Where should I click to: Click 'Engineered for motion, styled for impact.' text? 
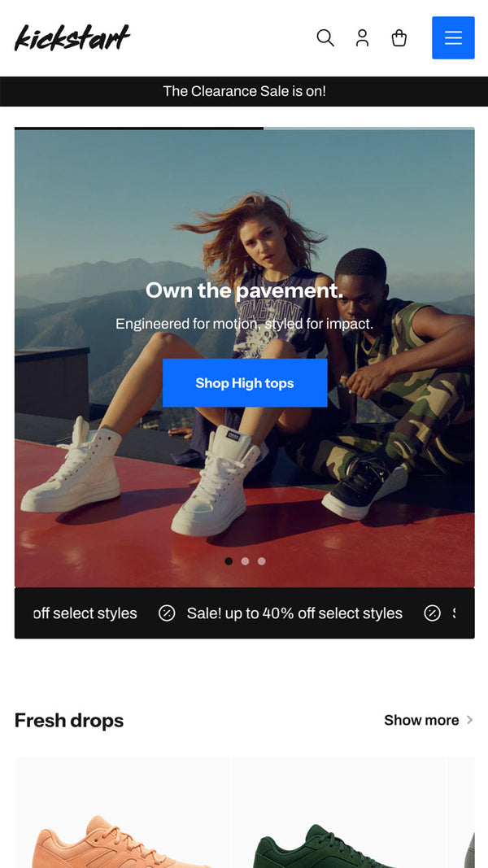(245, 323)
